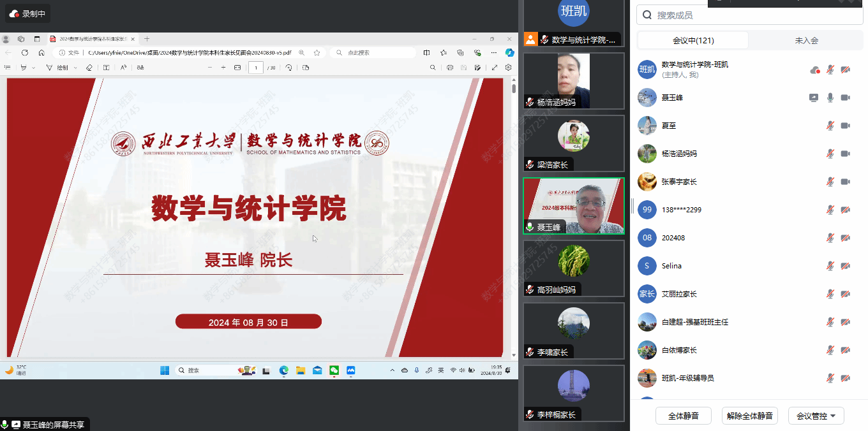Click the 搜索成员 search field
The height and width of the screenshot is (431, 868).
753,15
